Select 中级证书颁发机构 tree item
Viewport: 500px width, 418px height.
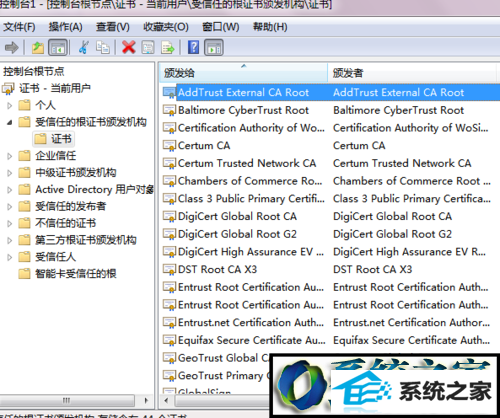coord(76,172)
